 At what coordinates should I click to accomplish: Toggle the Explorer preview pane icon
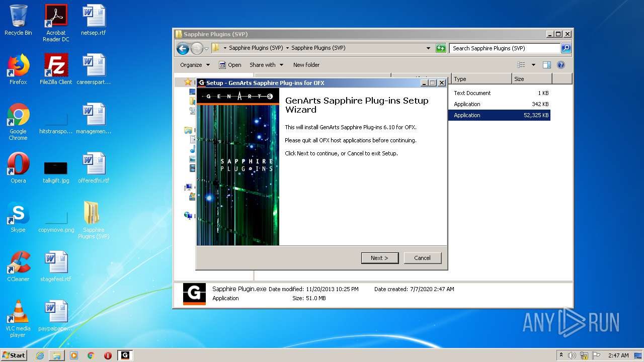pos(547,65)
